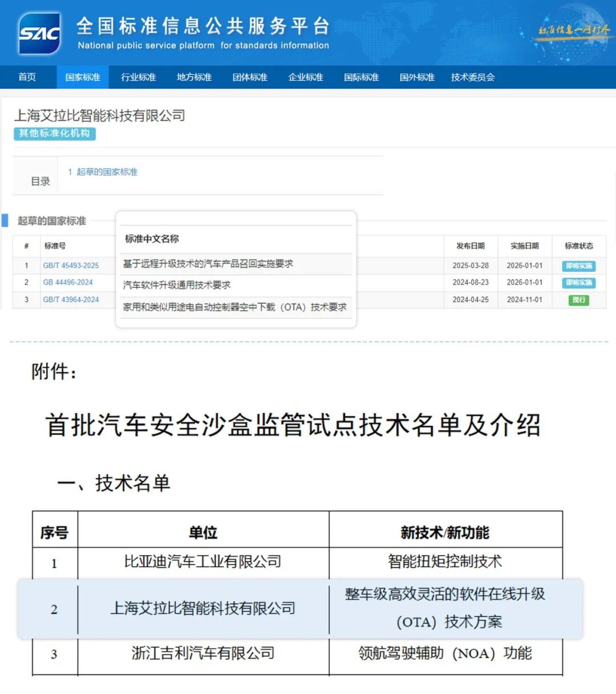Screen dimensions: 616x694
Task: Go to the 行业标准 tab
Action: click(x=139, y=77)
